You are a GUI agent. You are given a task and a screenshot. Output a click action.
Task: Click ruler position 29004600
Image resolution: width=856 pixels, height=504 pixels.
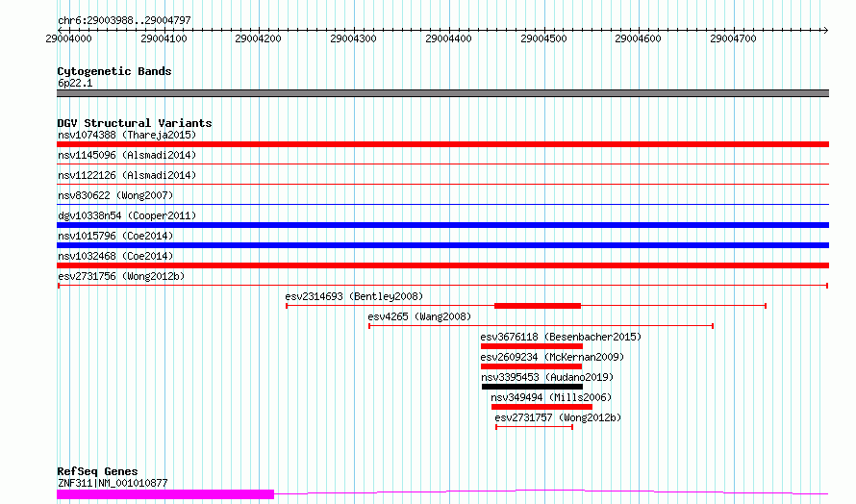[x=639, y=38]
